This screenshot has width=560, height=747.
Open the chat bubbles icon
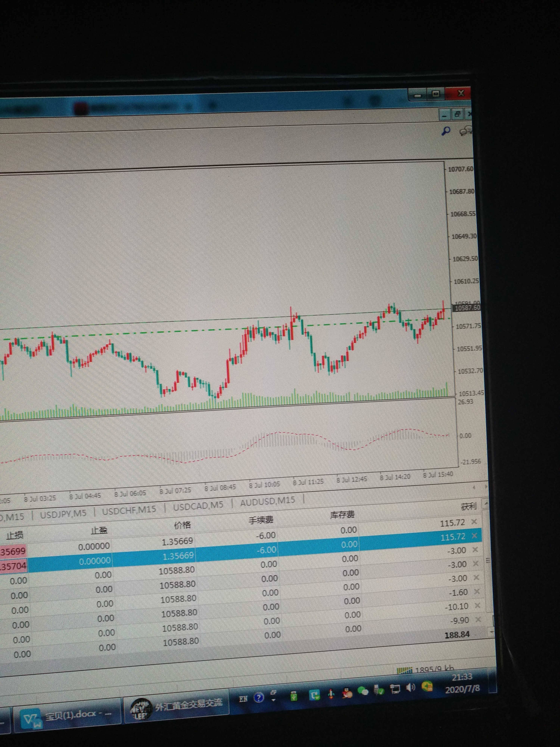[466, 131]
